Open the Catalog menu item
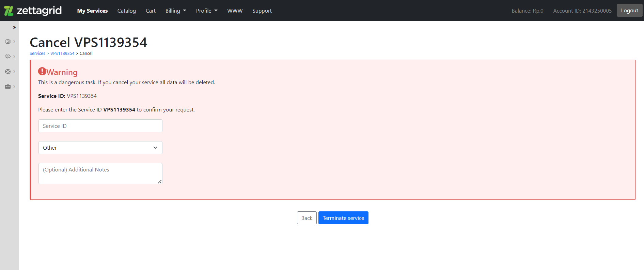Image resolution: width=644 pixels, height=270 pixels. 127,11
